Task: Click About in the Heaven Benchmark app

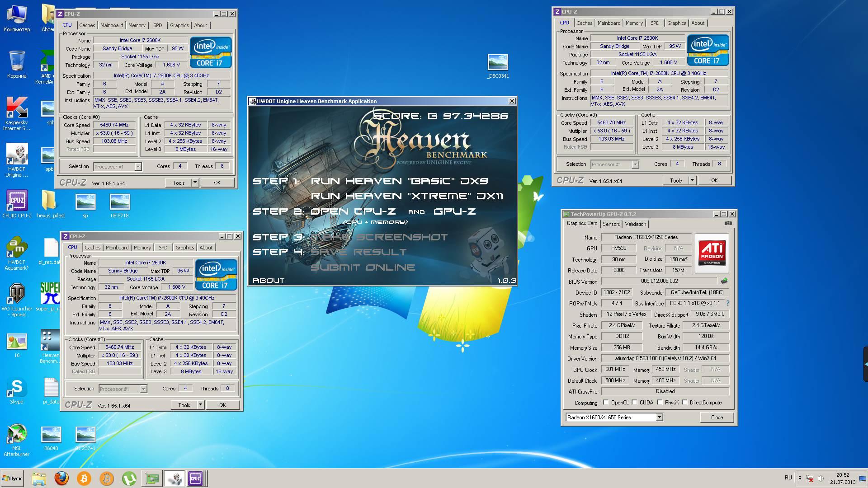Action: 269,281
